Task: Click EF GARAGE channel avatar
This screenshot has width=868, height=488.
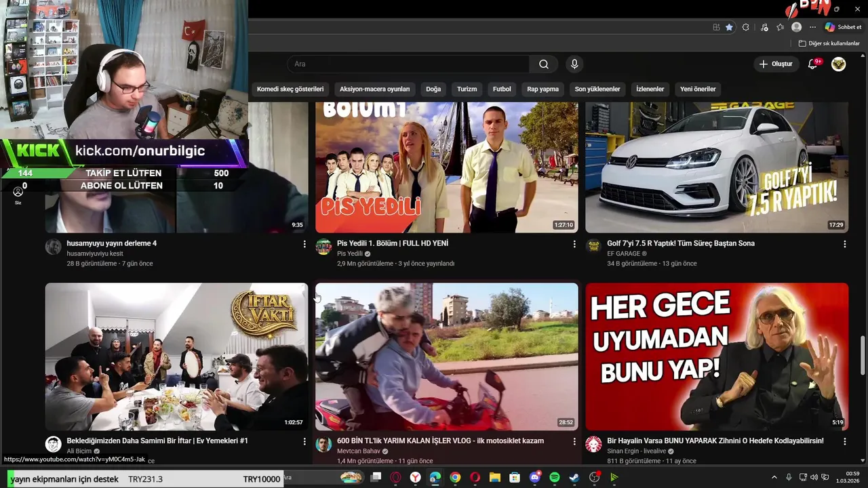Action: (x=593, y=247)
